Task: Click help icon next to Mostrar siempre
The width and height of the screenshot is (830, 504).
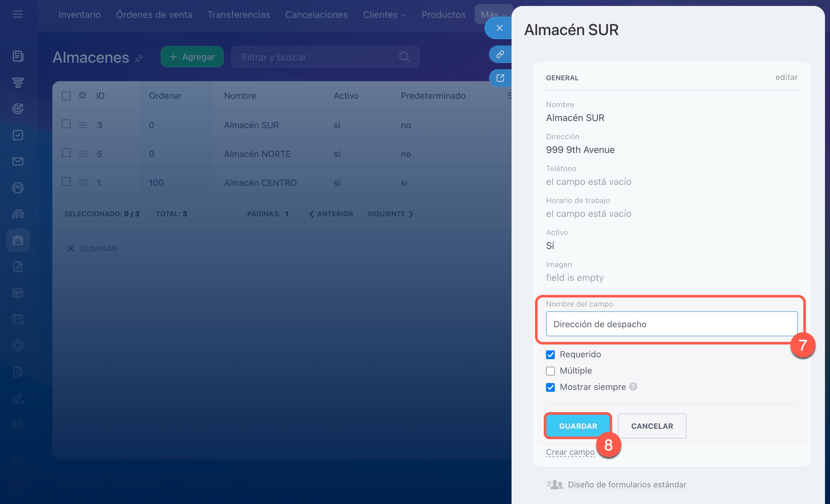Action: point(633,386)
